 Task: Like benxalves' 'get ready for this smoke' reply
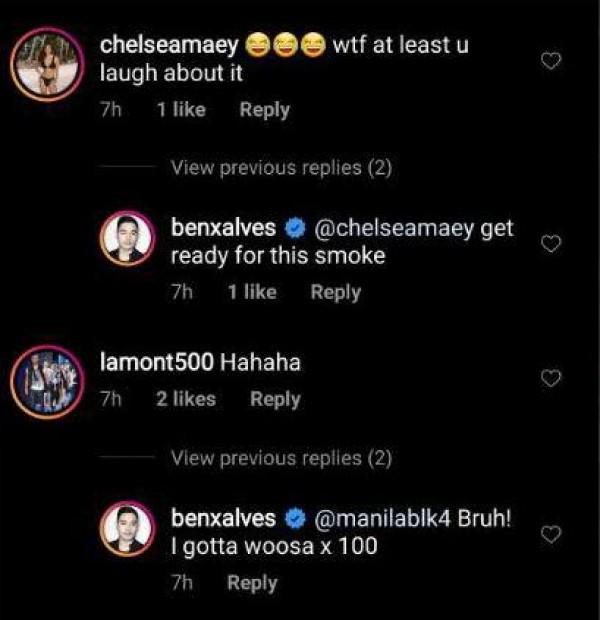[551, 244]
